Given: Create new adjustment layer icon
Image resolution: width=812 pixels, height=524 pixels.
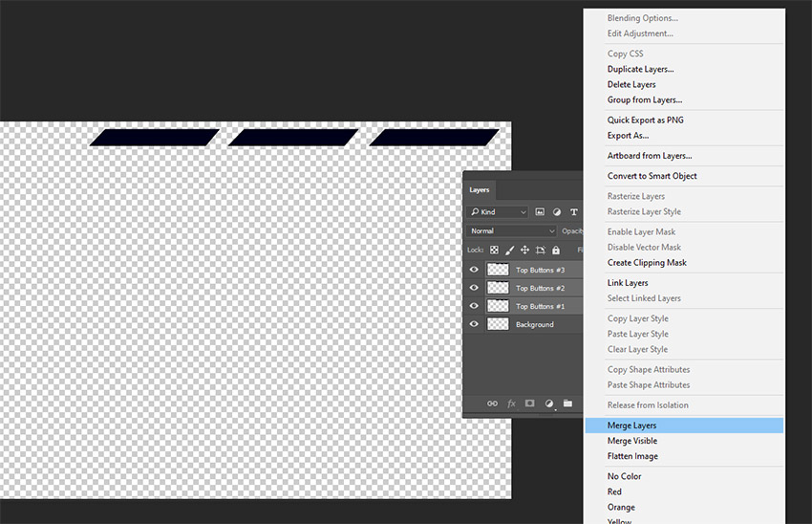Looking at the screenshot, I should (549, 404).
